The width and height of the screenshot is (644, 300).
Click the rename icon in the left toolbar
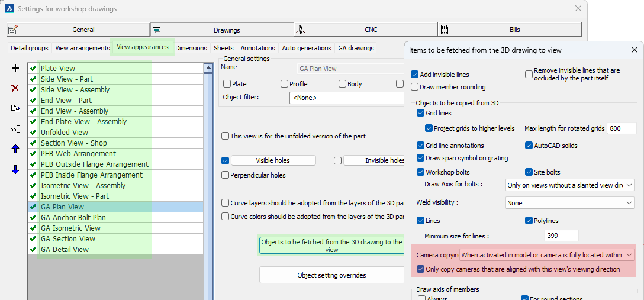pos(15,129)
